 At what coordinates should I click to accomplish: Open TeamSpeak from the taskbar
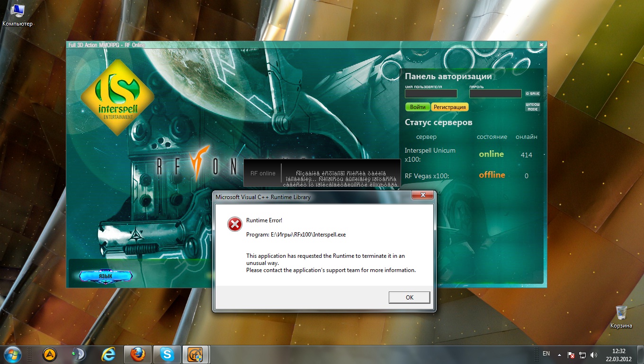pos(79,354)
